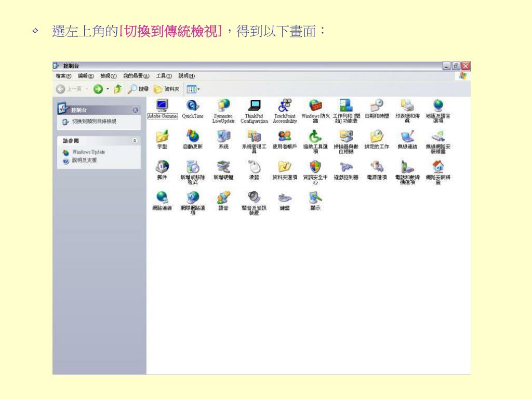Open 地區及語言選項 globe icon
Image resolution: width=532 pixels, height=399 pixels.
click(x=438, y=111)
